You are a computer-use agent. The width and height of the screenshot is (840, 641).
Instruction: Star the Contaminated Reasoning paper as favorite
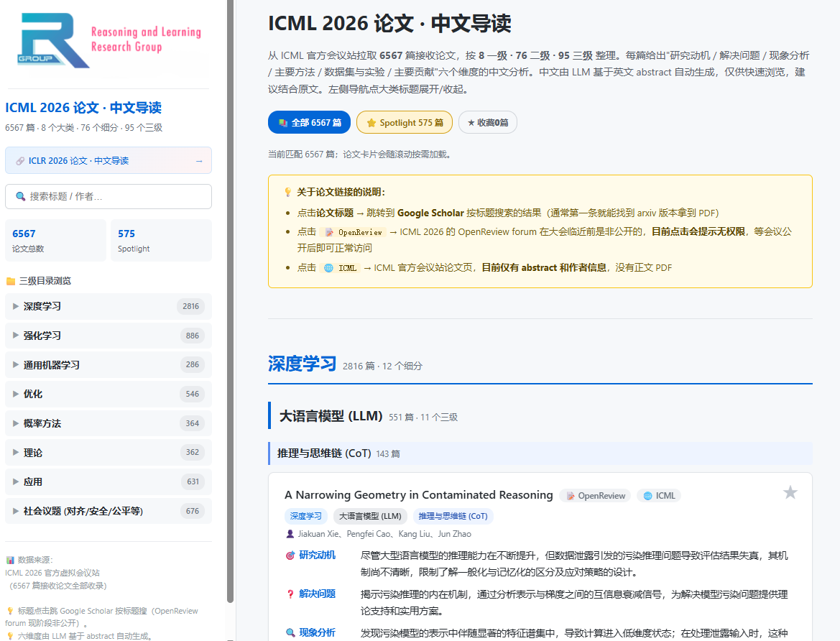790,492
